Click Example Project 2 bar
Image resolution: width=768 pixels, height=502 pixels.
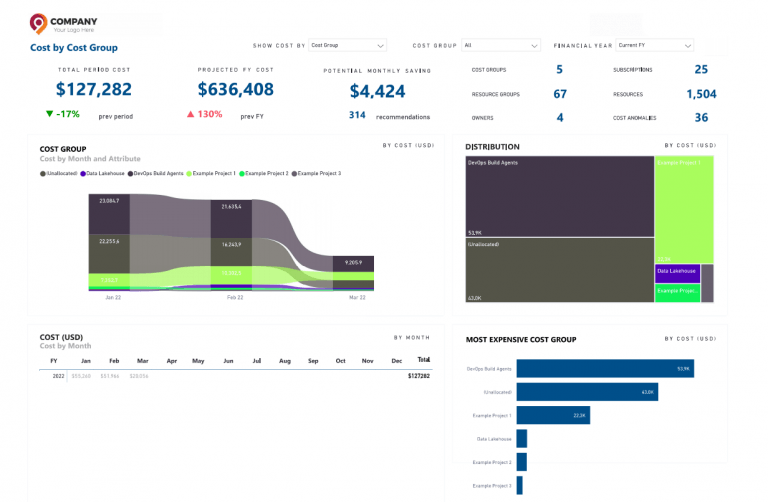[522, 462]
